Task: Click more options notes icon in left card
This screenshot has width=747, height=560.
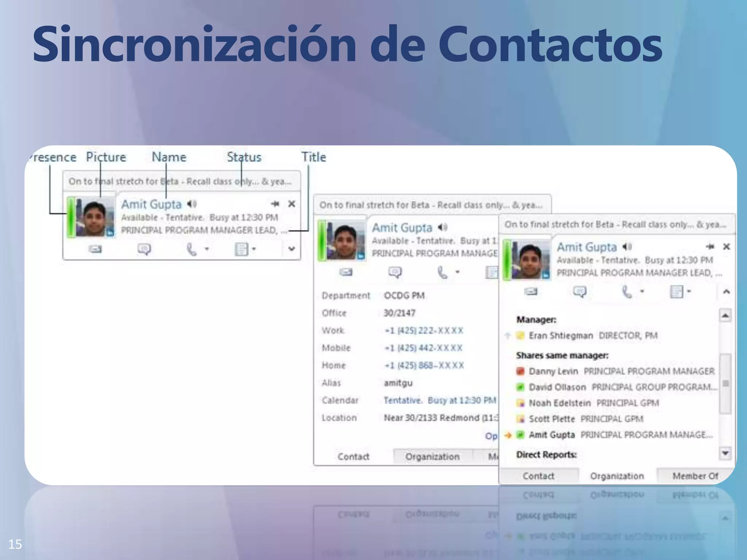Action: pos(241,249)
